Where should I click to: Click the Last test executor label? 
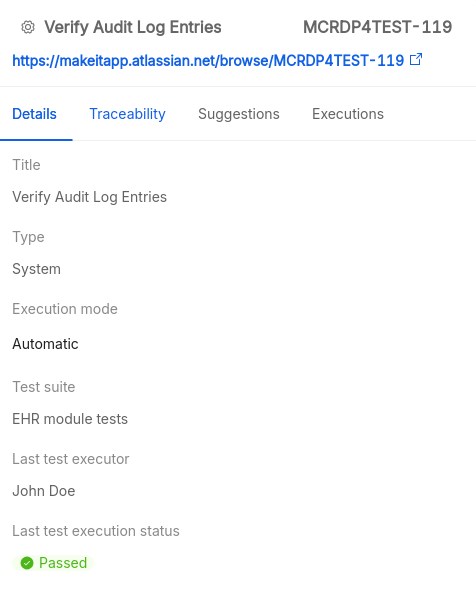[x=71, y=459]
